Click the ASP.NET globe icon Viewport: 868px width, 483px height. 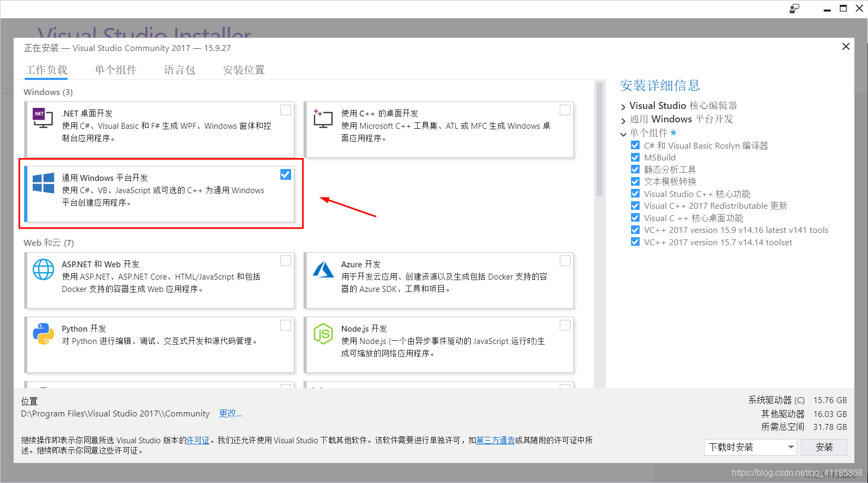(x=43, y=269)
